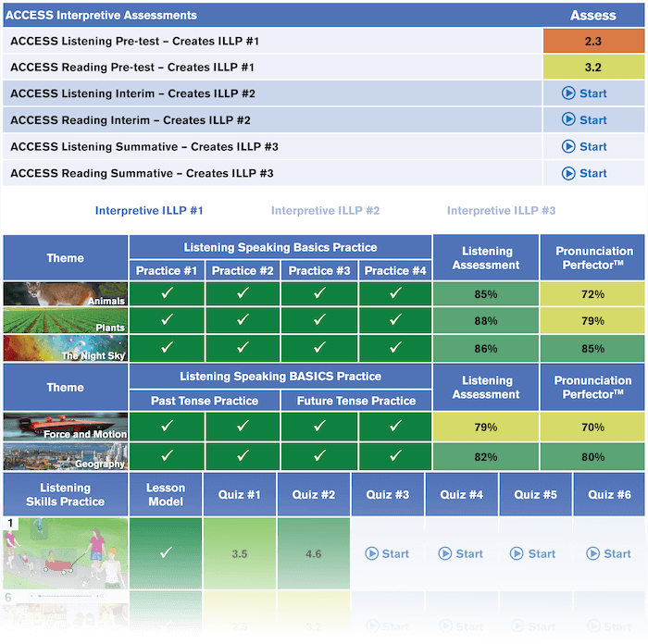The height and width of the screenshot is (644, 648).
Task: Click the 4.6 Quiz #2 score
Action: coord(314,553)
